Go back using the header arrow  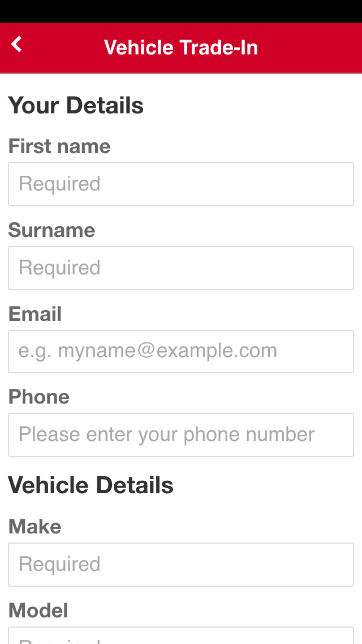coord(17,44)
